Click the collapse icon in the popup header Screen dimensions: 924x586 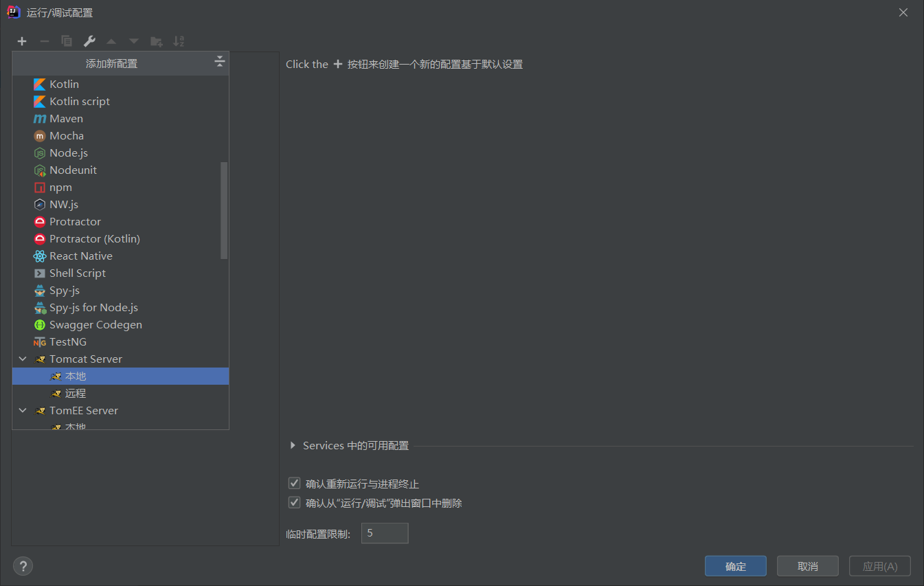[x=219, y=61]
